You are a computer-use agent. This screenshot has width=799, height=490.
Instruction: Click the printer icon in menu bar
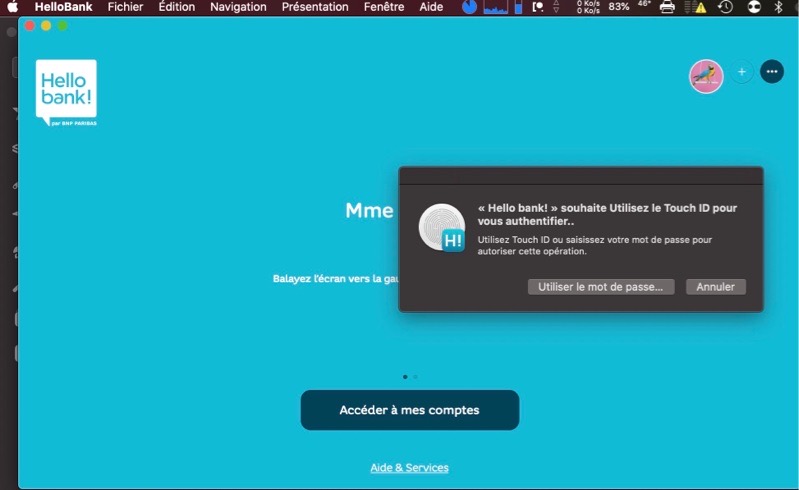pos(667,7)
